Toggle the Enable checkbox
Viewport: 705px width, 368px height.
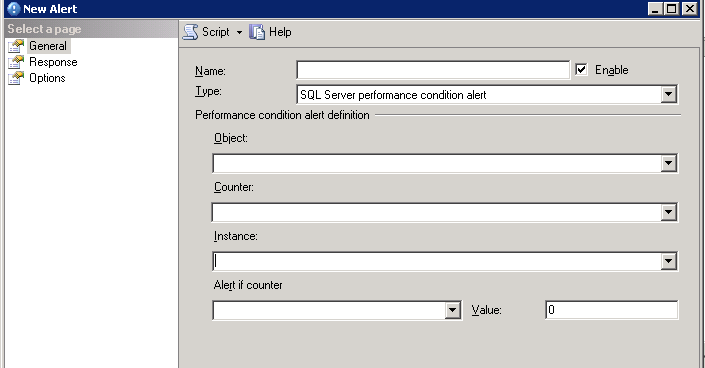(x=581, y=70)
